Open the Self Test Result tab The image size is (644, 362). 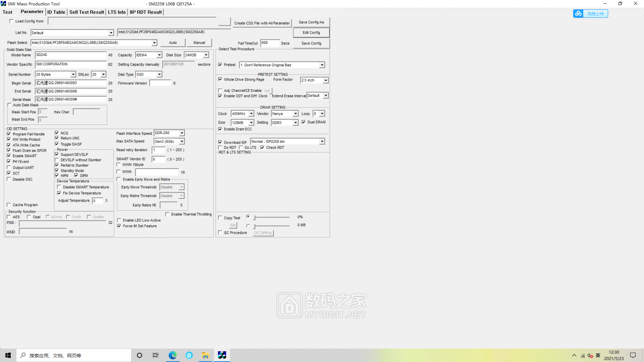pos(87,12)
